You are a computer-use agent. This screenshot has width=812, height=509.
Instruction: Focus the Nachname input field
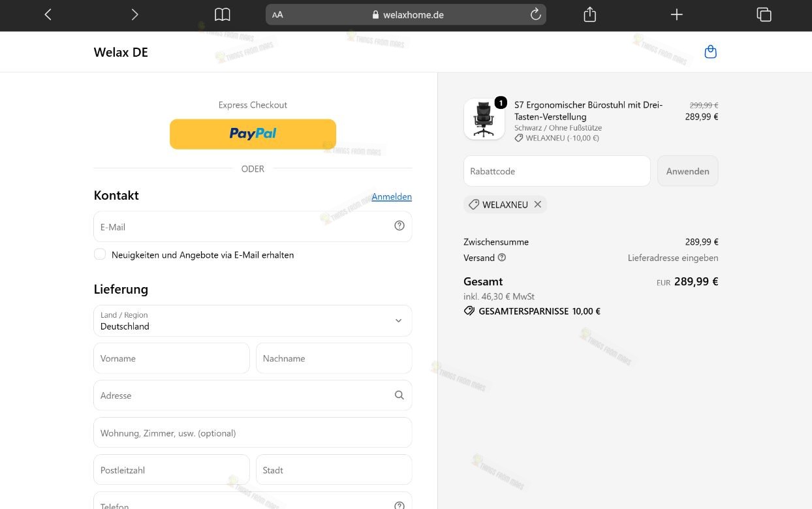tap(334, 358)
